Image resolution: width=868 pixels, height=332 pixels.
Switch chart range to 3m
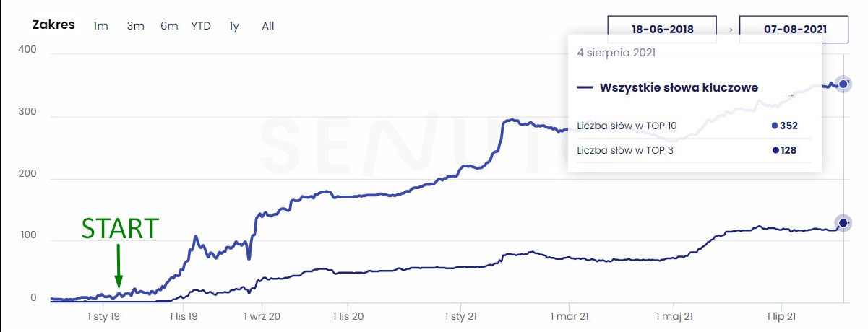coord(135,26)
